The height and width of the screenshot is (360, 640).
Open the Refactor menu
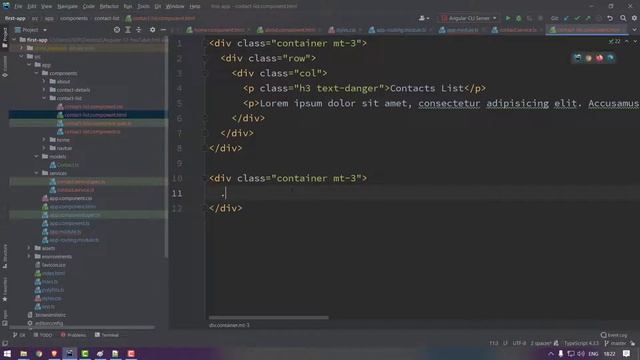pyautogui.click(x=109, y=6)
